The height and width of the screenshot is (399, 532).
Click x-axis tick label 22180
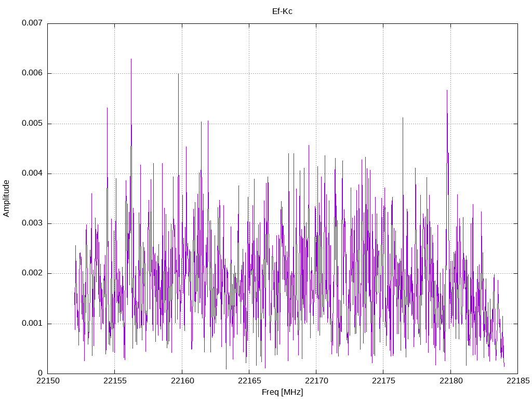(x=451, y=381)
